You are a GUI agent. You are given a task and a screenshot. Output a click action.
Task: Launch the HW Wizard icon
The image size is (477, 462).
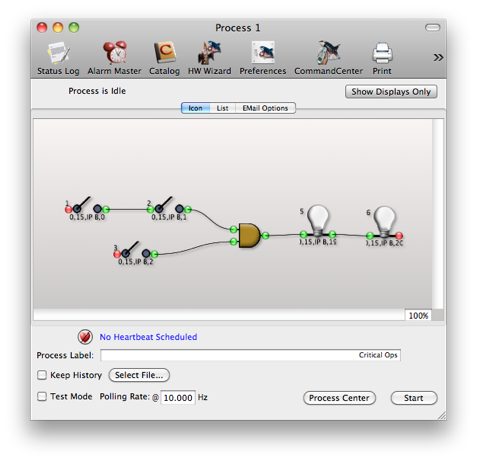[209, 52]
